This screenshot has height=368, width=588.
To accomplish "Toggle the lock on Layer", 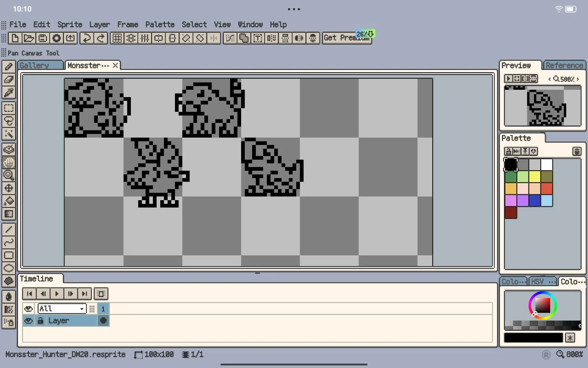I will pyautogui.click(x=40, y=321).
